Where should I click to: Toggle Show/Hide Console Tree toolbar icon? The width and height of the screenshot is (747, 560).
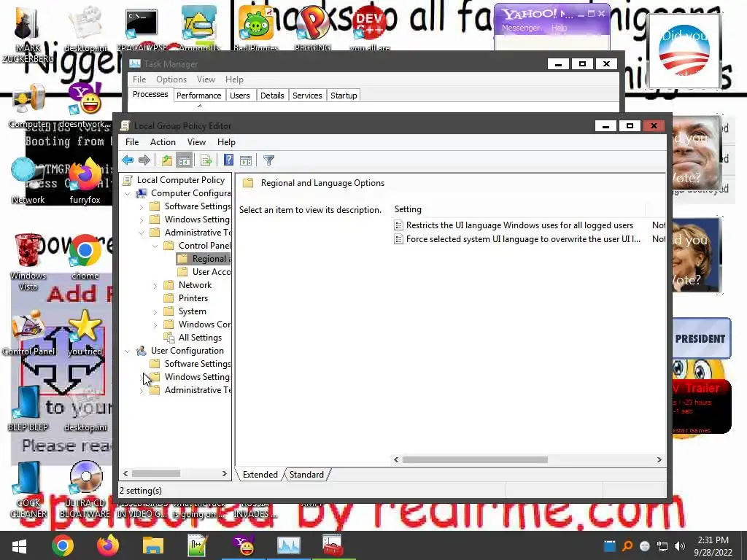click(184, 160)
